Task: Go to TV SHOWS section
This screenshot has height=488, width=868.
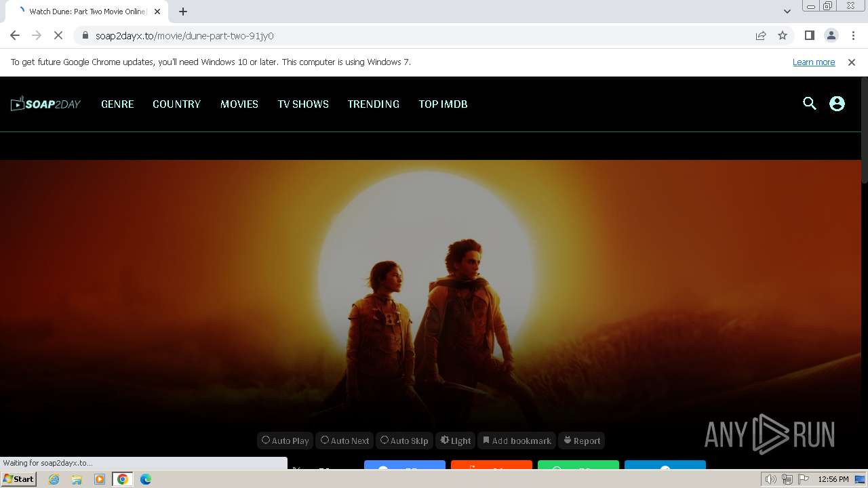Action: point(303,104)
